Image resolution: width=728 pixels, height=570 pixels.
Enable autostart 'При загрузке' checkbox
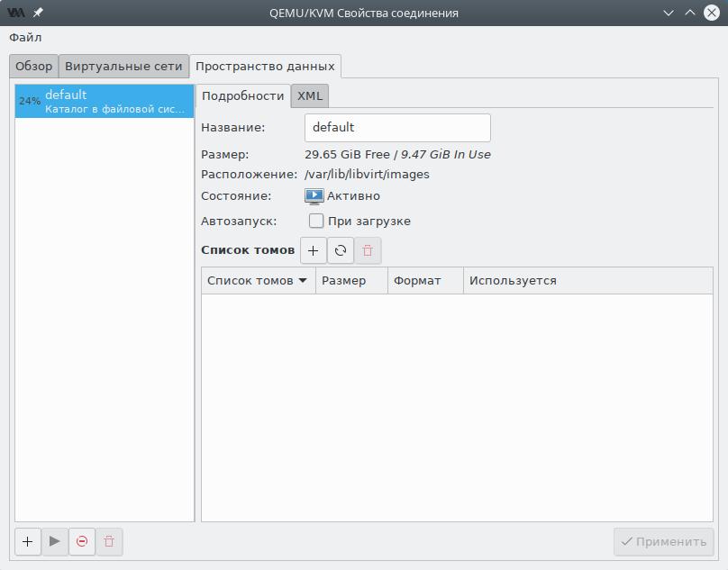pos(316,221)
